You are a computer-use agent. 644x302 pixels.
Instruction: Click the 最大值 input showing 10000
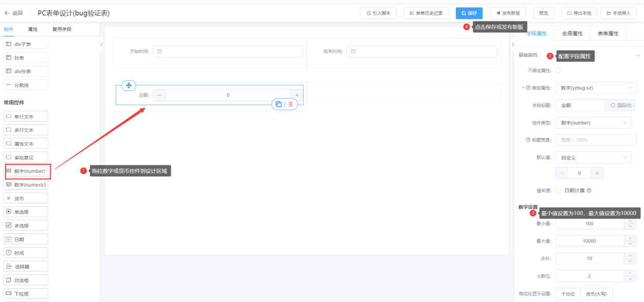pyautogui.click(x=590, y=241)
